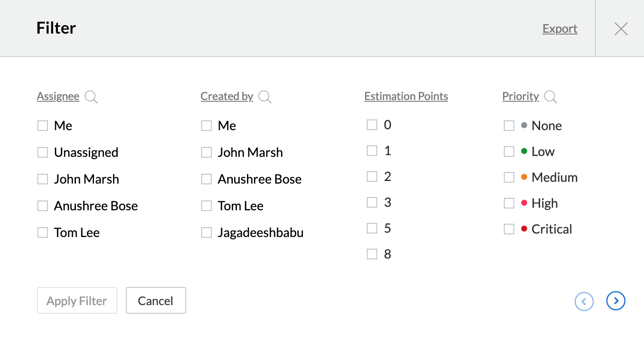Select John Marsh under Assignee
The image size is (644, 337).
[x=42, y=179]
